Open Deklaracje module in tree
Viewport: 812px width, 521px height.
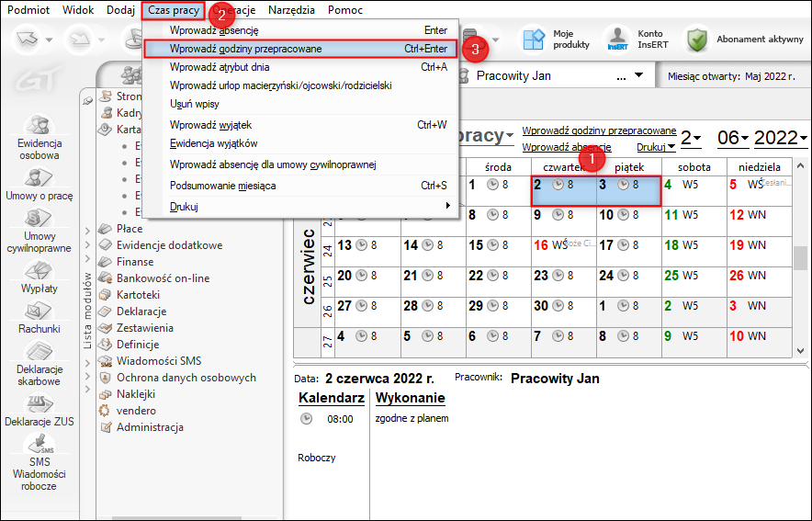[x=141, y=311]
